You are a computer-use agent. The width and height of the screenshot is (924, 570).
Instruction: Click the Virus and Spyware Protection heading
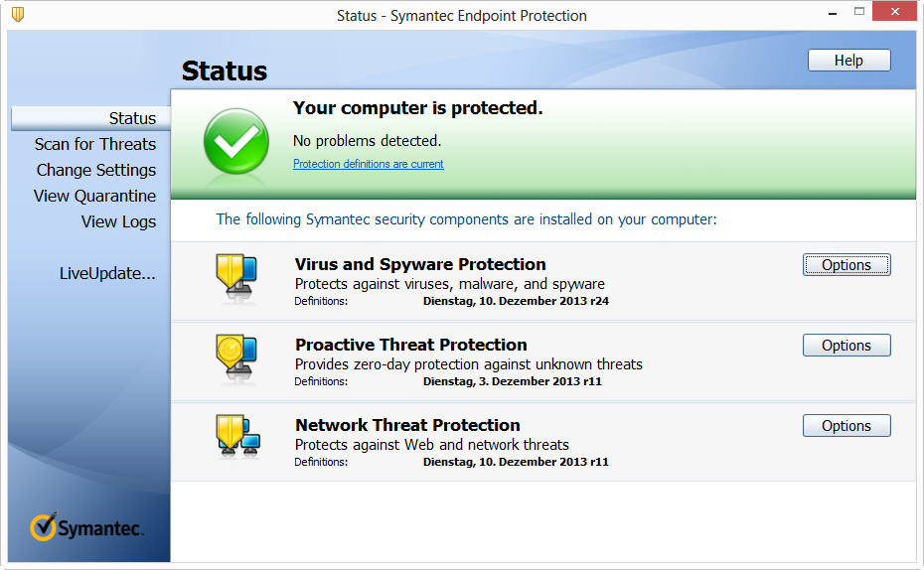coord(420,264)
